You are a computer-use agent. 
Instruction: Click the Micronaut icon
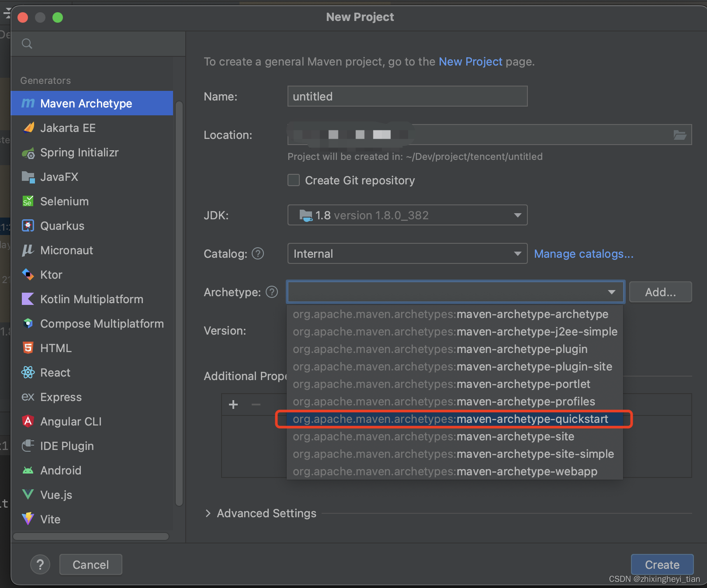click(x=28, y=250)
